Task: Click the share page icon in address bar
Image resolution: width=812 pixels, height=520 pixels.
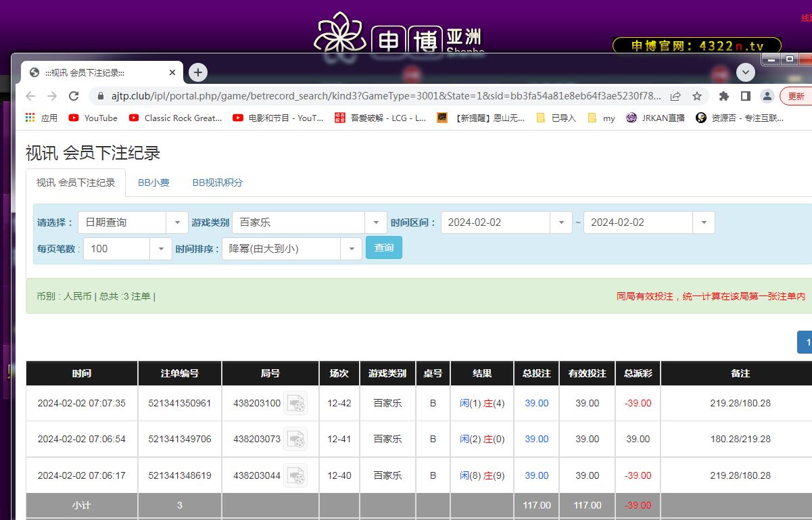Action: (675, 96)
